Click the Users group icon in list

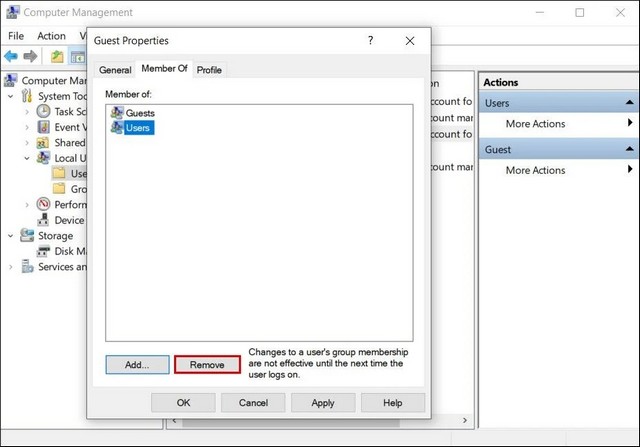click(117, 128)
